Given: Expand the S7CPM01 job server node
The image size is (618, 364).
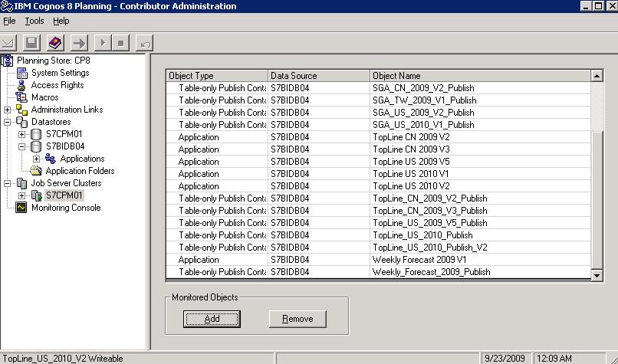Looking at the screenshot, I should click(21, 195).
